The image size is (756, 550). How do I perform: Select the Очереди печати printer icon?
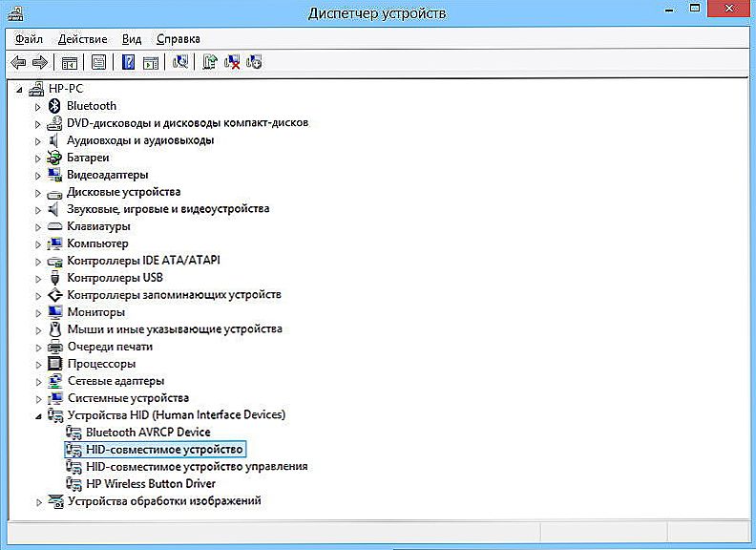pyautogui.click(x=55, y=347)
